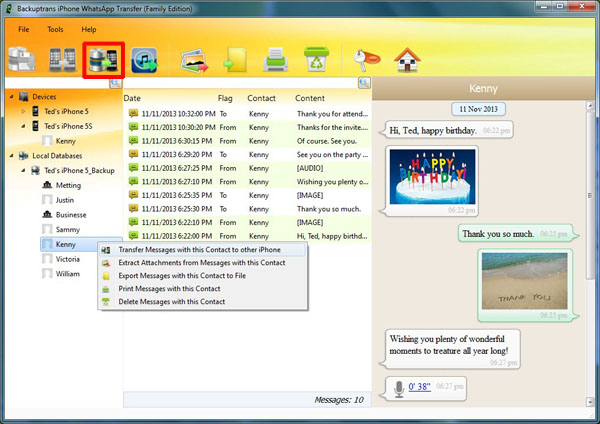The image size is (600, 424).
Task: Click the printer toolbar icon
Action: (276, 60)
